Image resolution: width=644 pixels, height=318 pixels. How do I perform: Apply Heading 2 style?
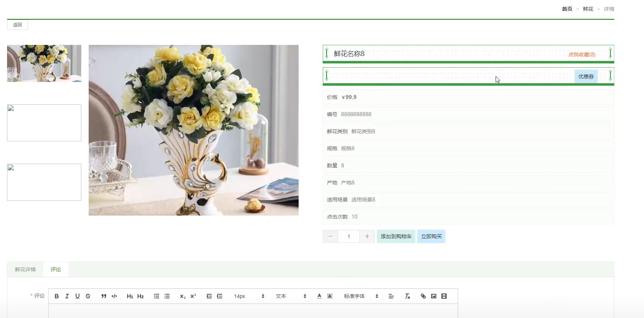[140, 296]
